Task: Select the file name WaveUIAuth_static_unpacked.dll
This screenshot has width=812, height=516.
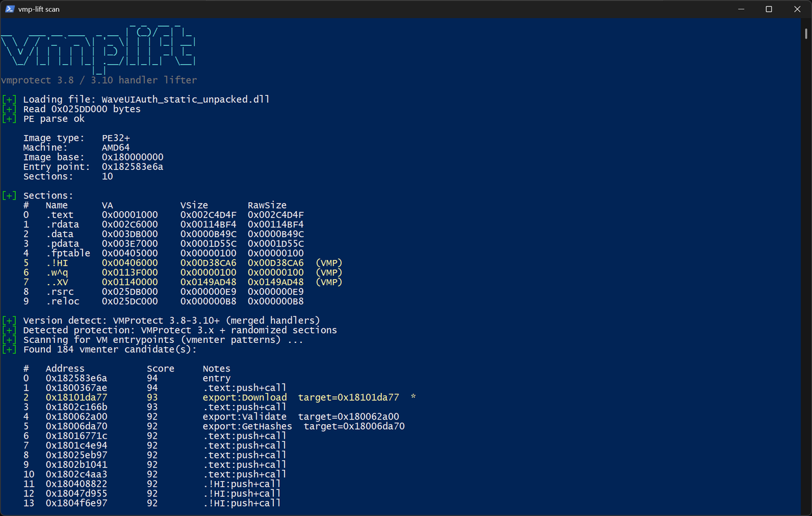Action: (186, 100)
